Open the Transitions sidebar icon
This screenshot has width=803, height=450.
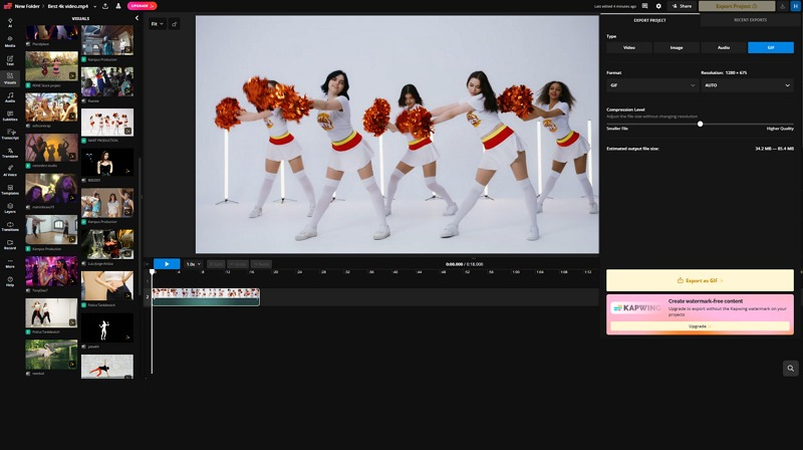10,226
